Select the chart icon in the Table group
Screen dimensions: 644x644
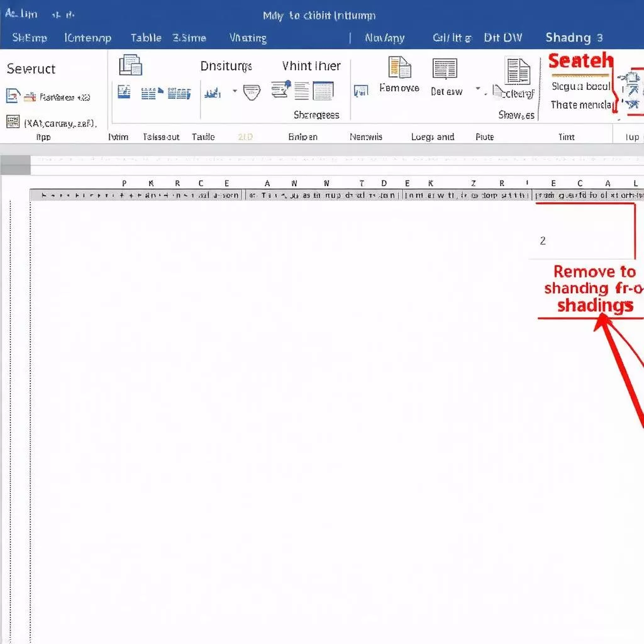tap(212, 92)
